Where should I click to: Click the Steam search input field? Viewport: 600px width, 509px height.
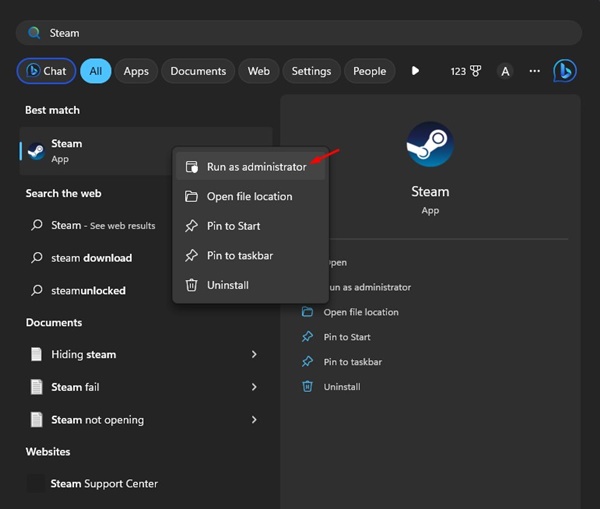298,33
